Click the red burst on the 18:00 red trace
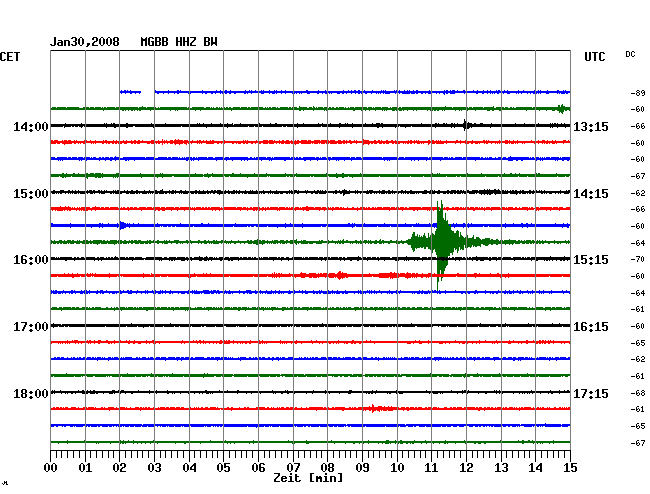The image size is (650, 494). [379, 409]
